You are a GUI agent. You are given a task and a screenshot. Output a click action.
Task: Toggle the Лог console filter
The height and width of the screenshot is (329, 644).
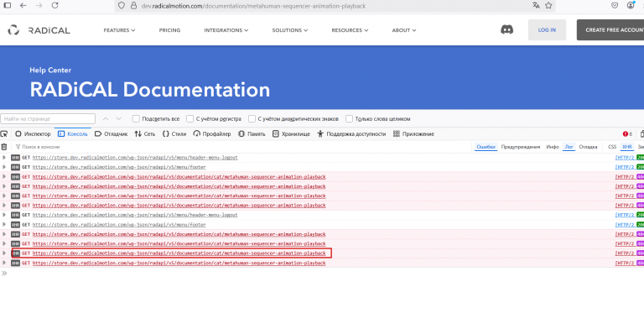[x=569, y=147]
